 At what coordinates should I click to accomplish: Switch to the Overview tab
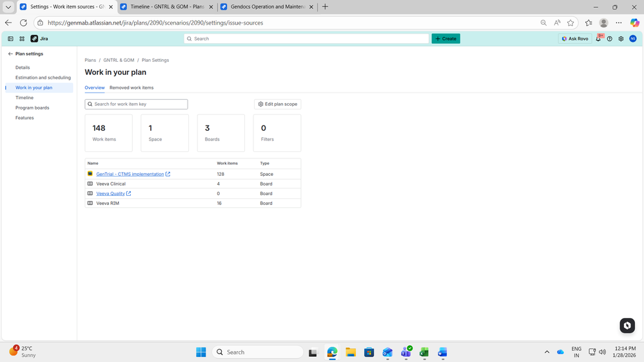coord(95,88)
